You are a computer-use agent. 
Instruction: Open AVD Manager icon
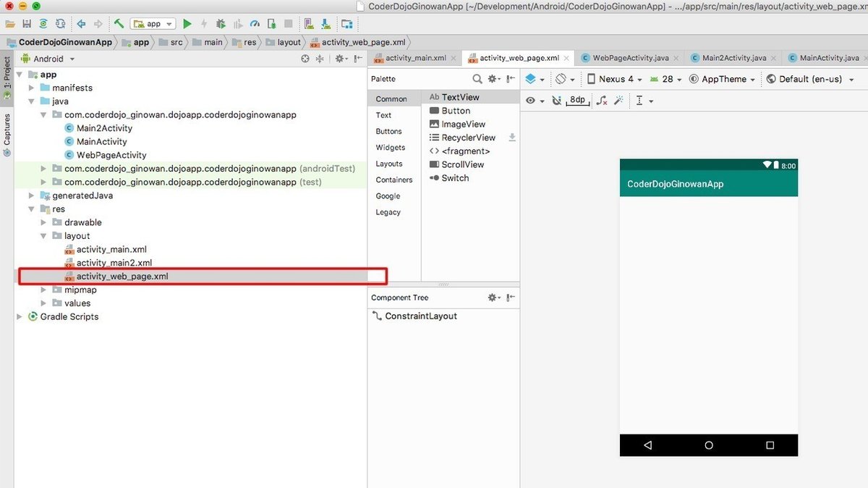pyautogui.click(x=310, y=24)
